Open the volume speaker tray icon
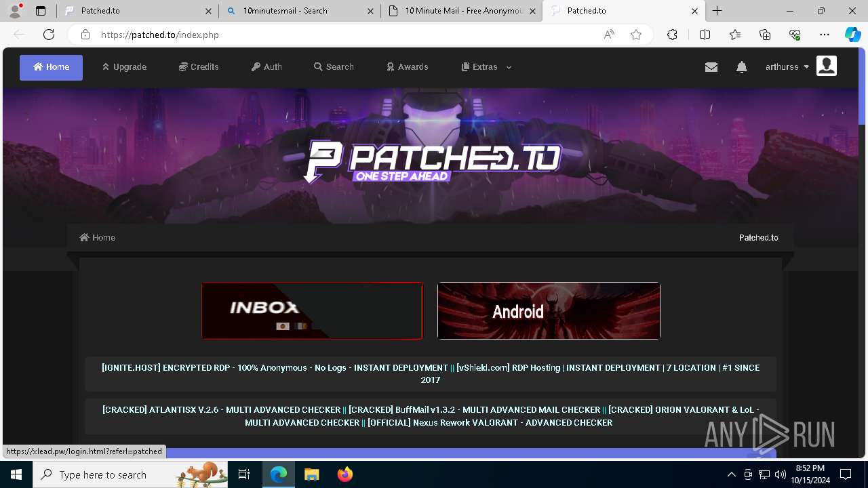The image size is (868, 488). pos(780,474)
